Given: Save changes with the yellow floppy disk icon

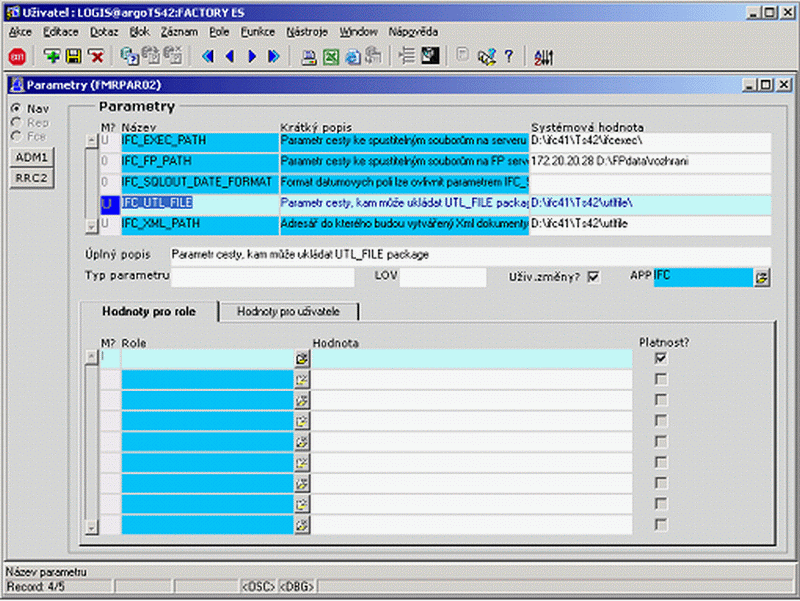Looking at the screenshot, I should point(73,56).
